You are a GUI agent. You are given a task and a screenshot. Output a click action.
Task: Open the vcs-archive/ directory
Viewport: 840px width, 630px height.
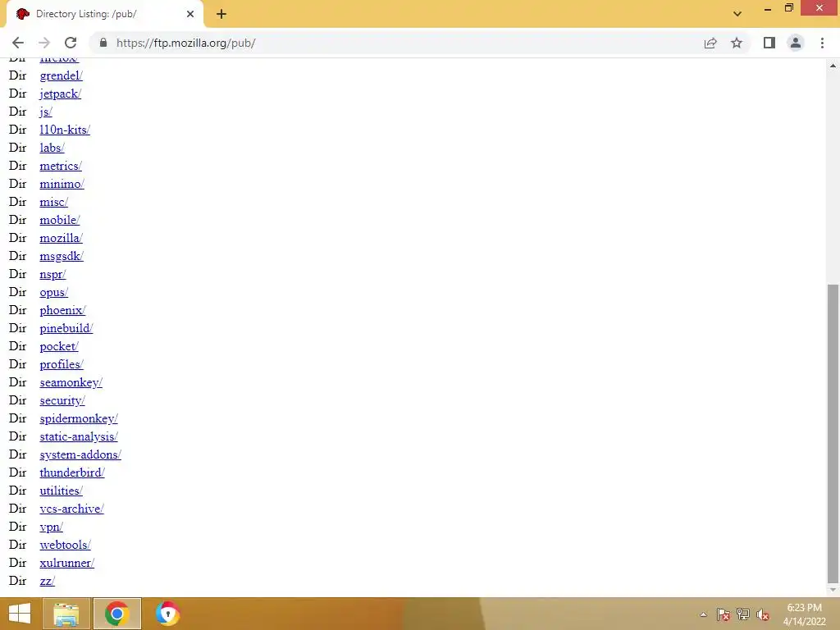point(72,509)
